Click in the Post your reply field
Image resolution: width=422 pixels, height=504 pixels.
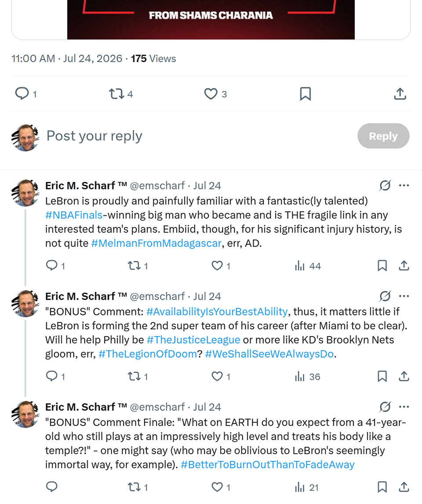[193, 136]
